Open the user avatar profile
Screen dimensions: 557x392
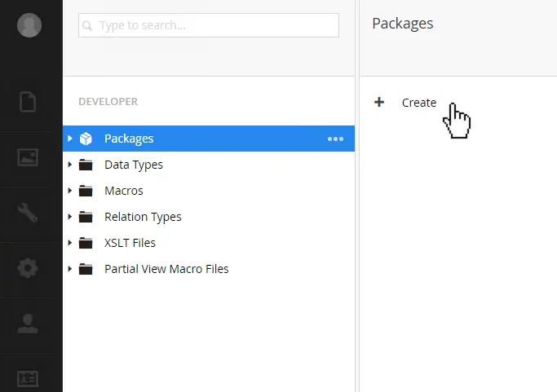pos(30,25)
